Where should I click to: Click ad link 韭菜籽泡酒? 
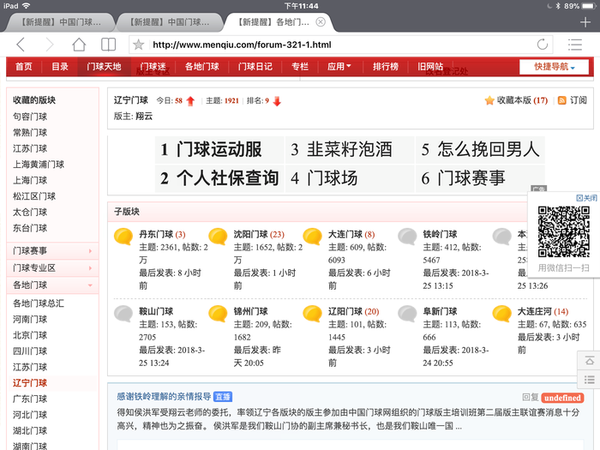coord(349,149)
